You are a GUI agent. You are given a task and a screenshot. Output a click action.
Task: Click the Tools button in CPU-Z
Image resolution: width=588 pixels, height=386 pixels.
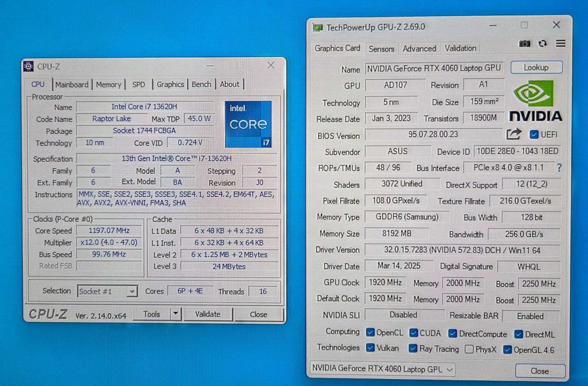pyautogui.click(x=152, y=314)
